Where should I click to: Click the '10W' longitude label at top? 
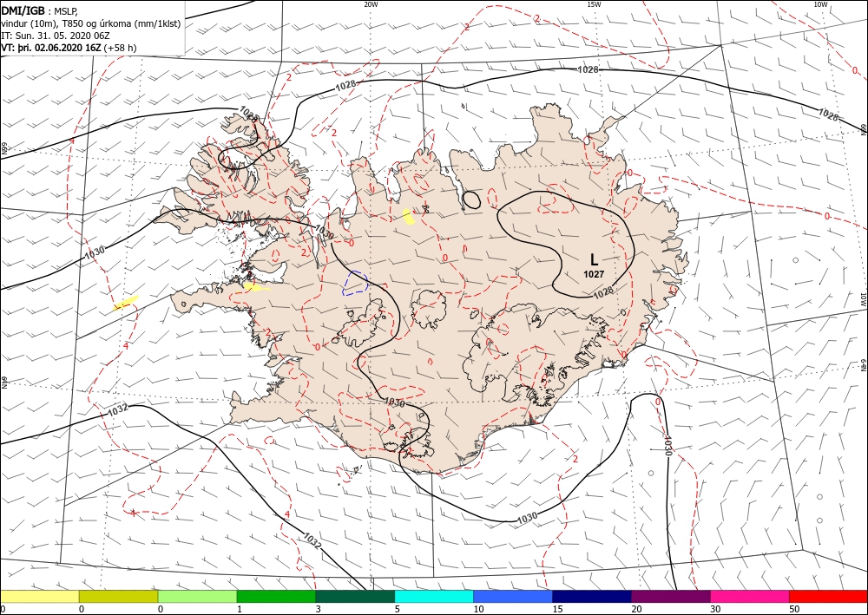[820, 4]
